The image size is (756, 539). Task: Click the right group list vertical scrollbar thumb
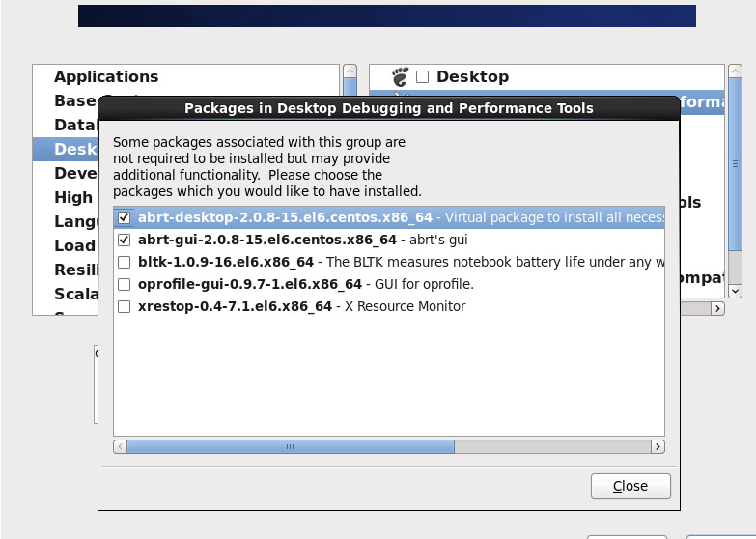735,164
